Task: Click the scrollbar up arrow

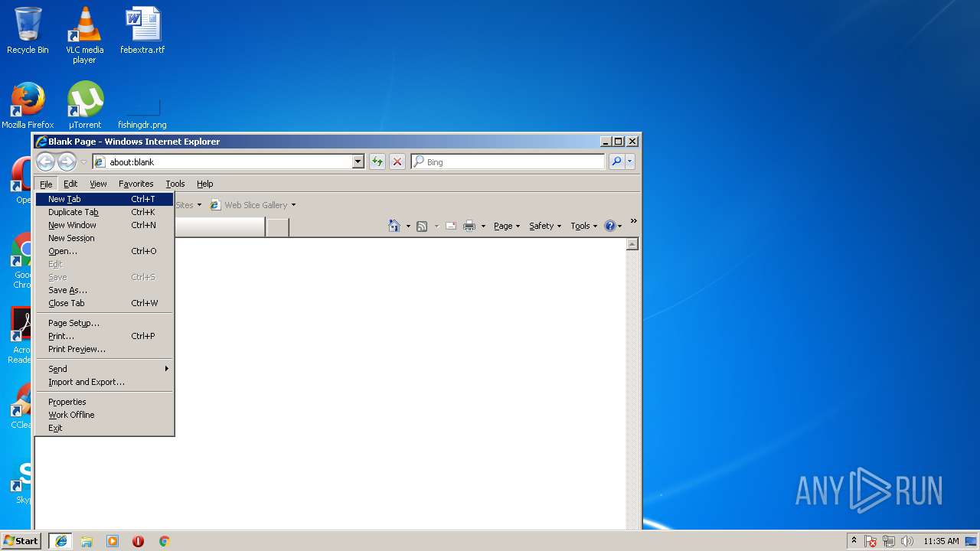Action: [632, 244]
